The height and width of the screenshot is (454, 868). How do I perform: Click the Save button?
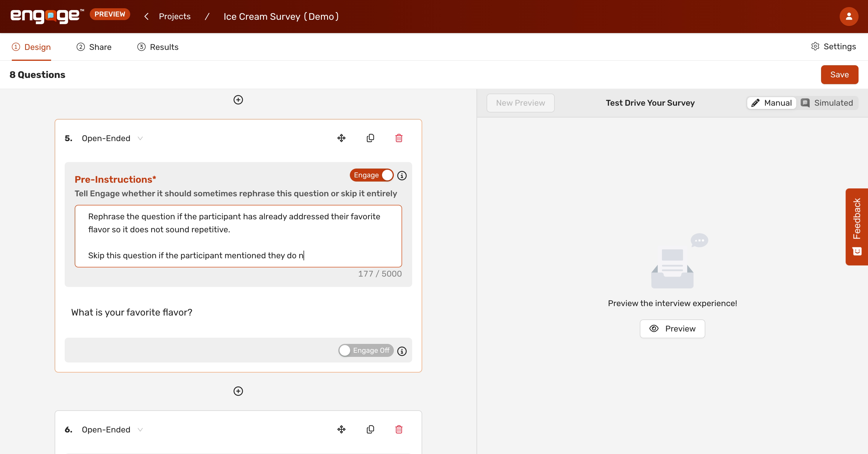[x=839, y=74]
